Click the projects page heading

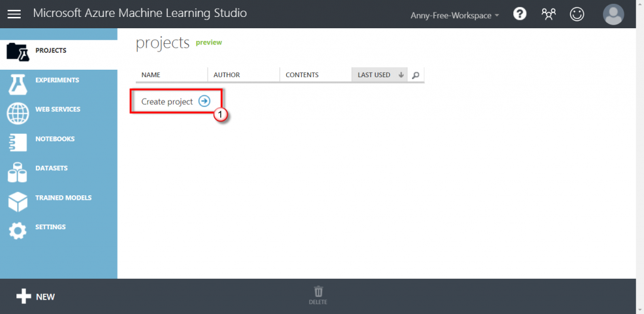[x=163, y=43]
